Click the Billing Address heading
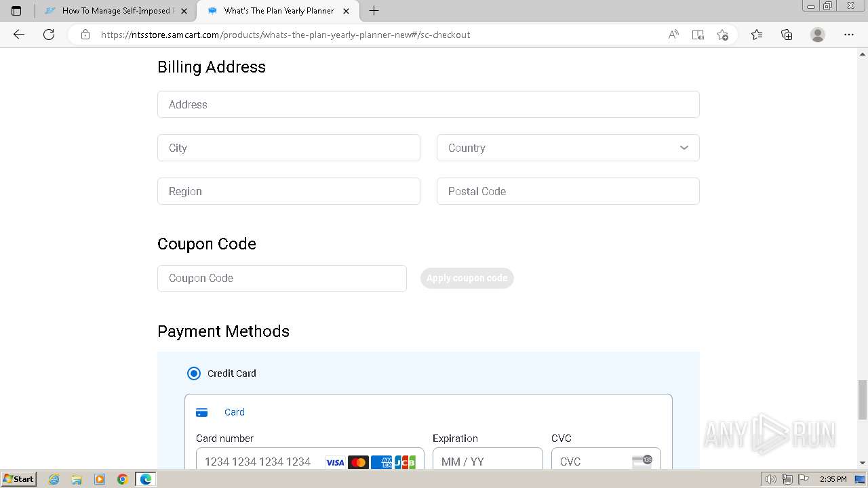The width and height of the screenshot is (868, 488). coord(212,67)
